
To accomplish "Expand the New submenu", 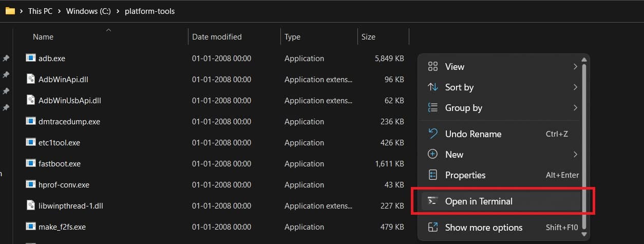I will (x=575, y=154).
